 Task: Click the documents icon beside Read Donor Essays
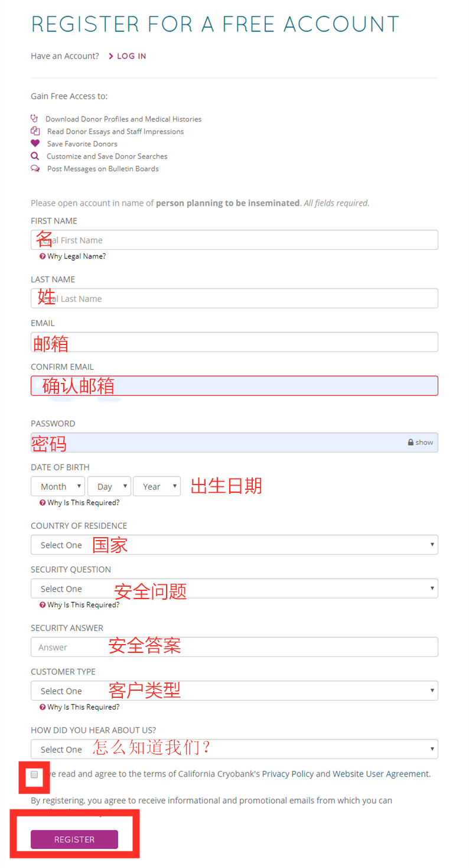tap(35, 131)
